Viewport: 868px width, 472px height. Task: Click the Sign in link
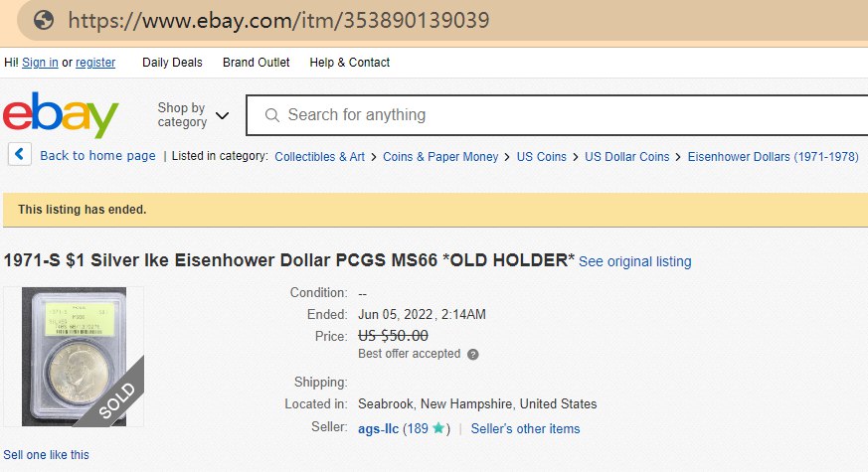pos(40,63)
